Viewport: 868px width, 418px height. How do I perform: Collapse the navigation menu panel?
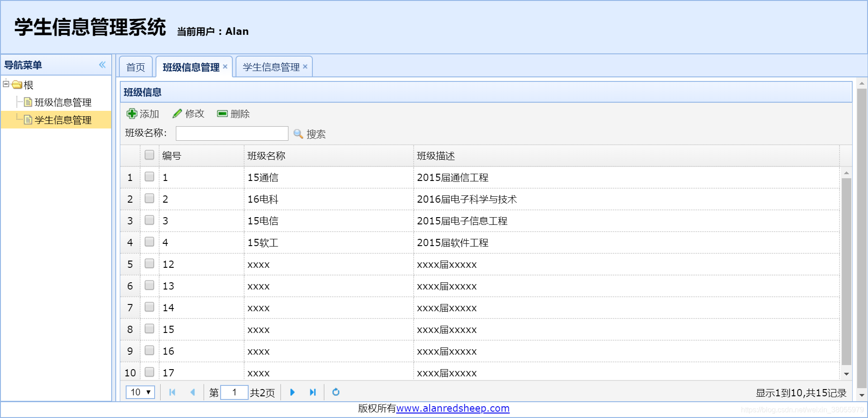point(103,65)
